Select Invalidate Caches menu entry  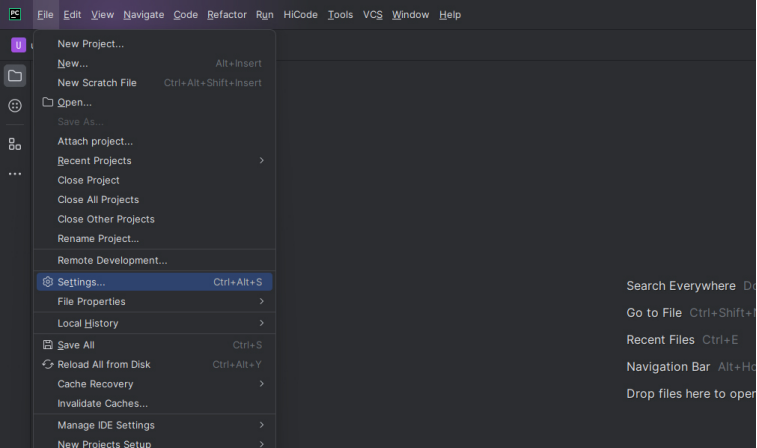pos(102,404)
